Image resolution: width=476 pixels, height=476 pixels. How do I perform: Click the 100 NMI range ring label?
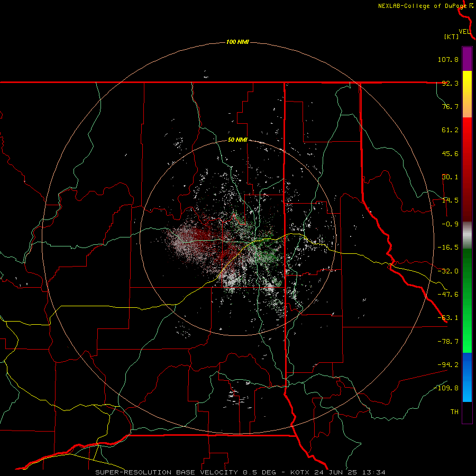(237, 42)
